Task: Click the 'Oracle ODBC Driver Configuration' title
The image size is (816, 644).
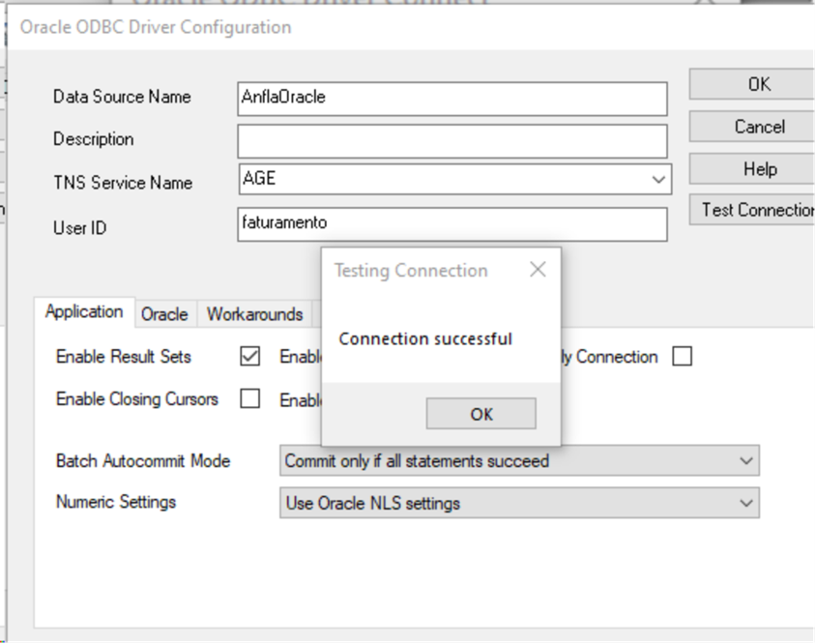Action: point(156,27)
